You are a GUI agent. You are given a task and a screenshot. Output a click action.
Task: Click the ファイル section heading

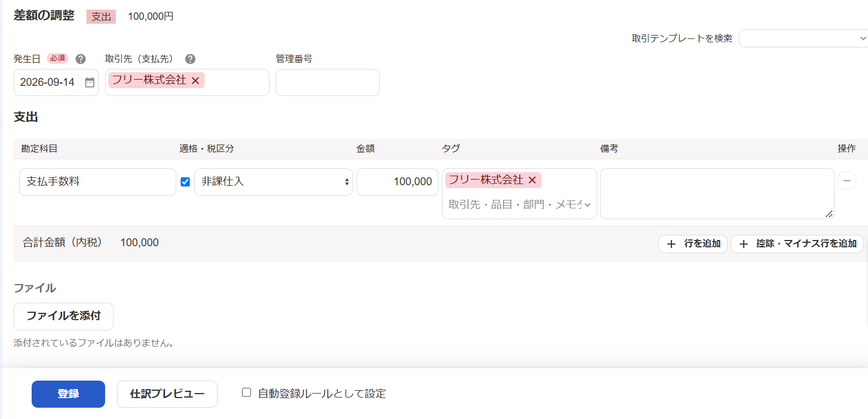click(34, 288)
